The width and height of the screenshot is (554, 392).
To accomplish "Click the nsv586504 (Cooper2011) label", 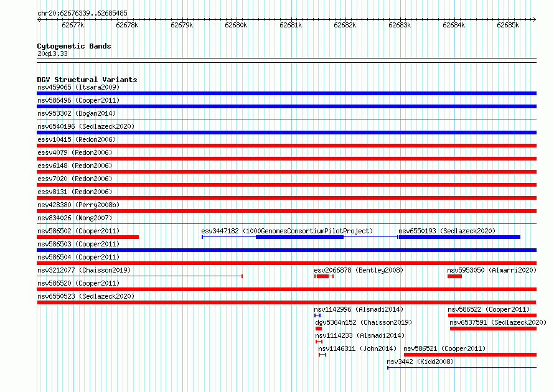I will point(78,257).
